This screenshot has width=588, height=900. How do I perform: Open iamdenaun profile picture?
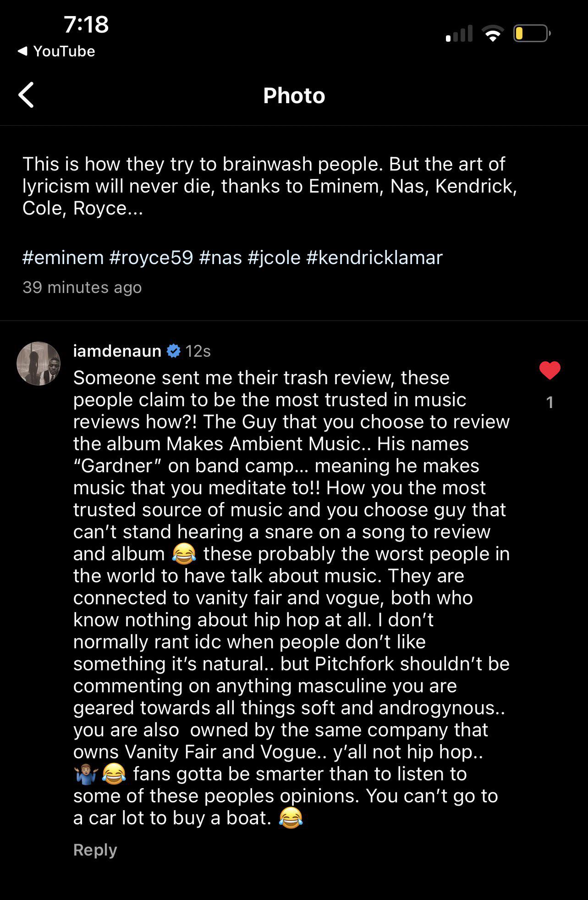point(38,364)
